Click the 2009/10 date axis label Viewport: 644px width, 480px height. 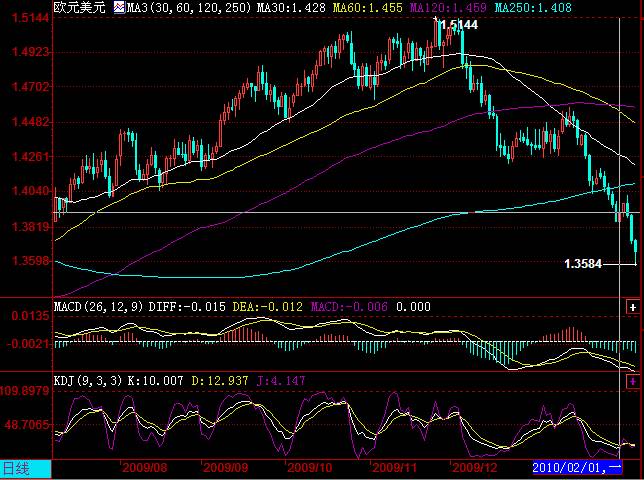[x=310, y=468]
